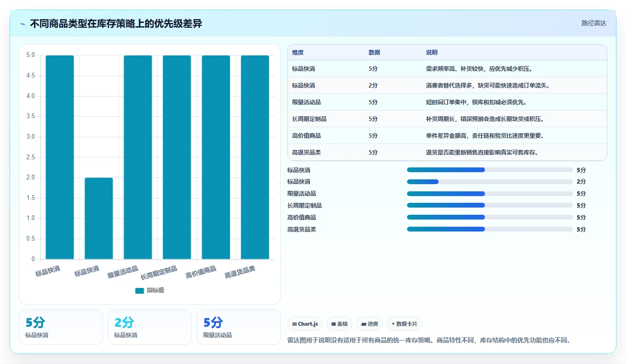Click the 0.5 y-axis label

pos(30,239)
